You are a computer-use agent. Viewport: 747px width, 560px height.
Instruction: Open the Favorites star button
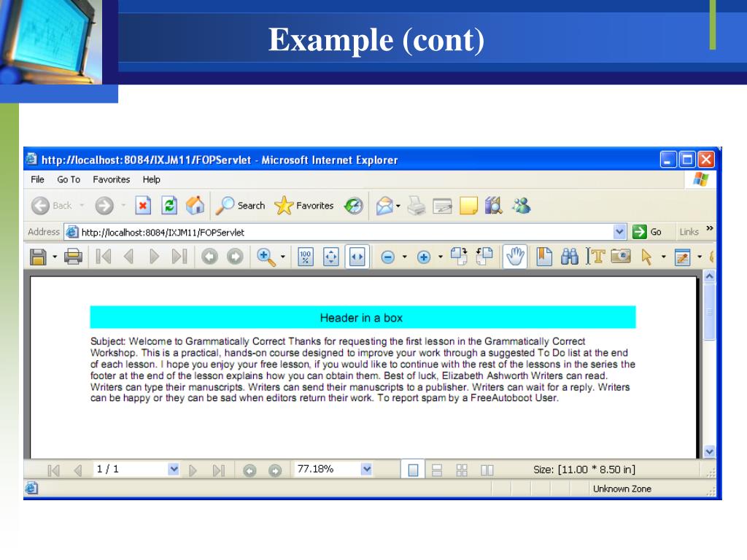click(304, 206)
